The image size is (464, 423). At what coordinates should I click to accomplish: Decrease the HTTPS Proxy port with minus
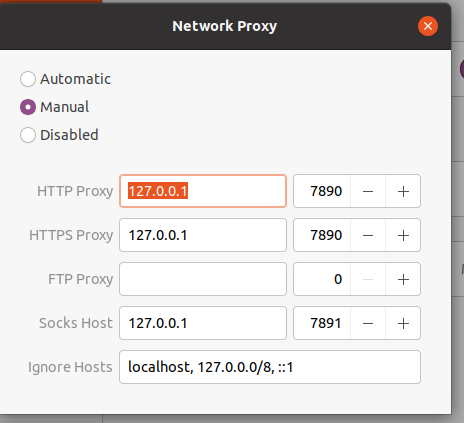click(368, 235)
